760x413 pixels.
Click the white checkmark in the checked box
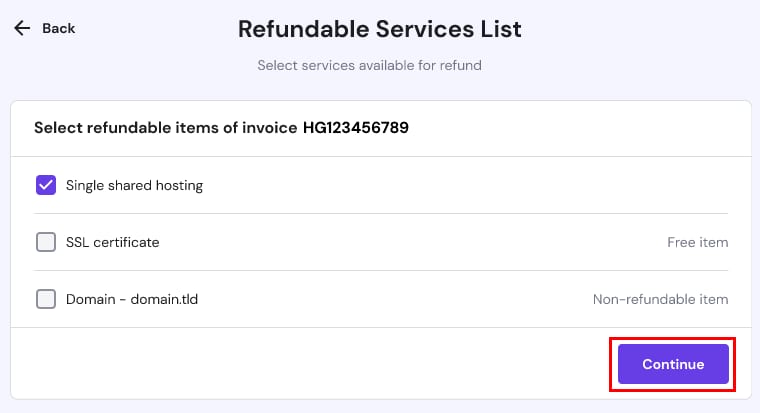46,185
